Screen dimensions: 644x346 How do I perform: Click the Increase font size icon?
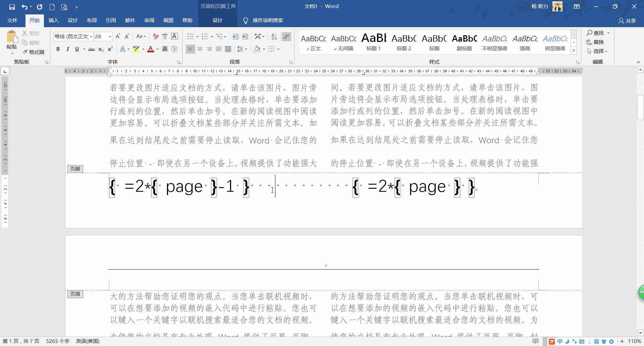tap(118, 36)
